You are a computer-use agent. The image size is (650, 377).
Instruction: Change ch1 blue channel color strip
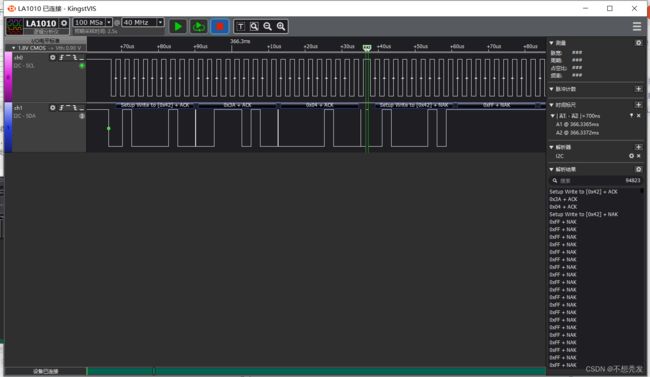[8, 127]
